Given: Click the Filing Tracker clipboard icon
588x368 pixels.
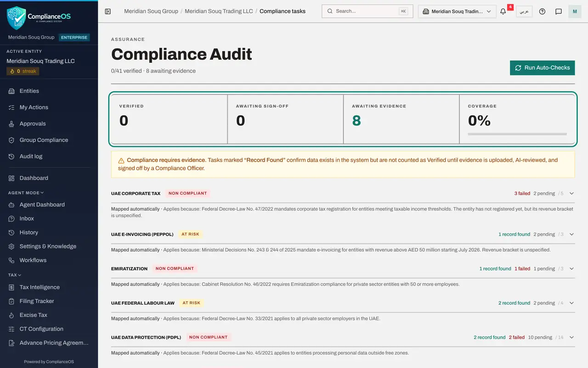Looking at the screenshot, I should click(11, 301).
